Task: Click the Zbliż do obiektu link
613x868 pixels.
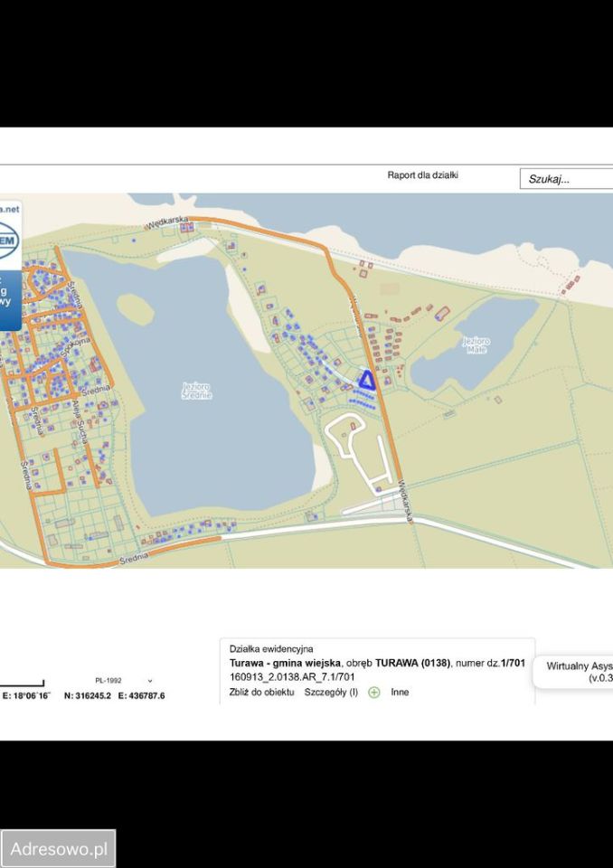Action: tap(262, 692)
